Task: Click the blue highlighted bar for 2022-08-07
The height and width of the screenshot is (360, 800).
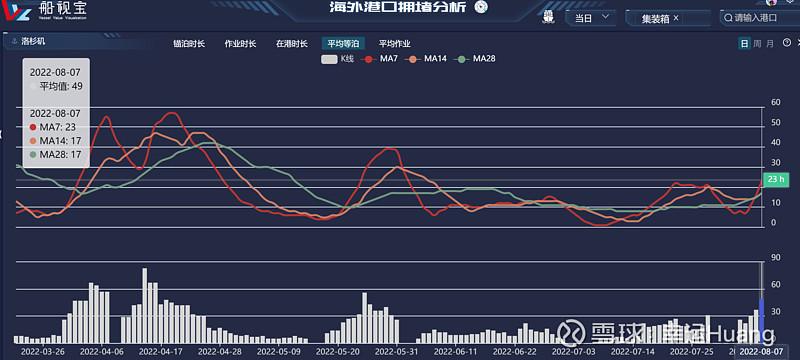Action: (x=761, y=321)
